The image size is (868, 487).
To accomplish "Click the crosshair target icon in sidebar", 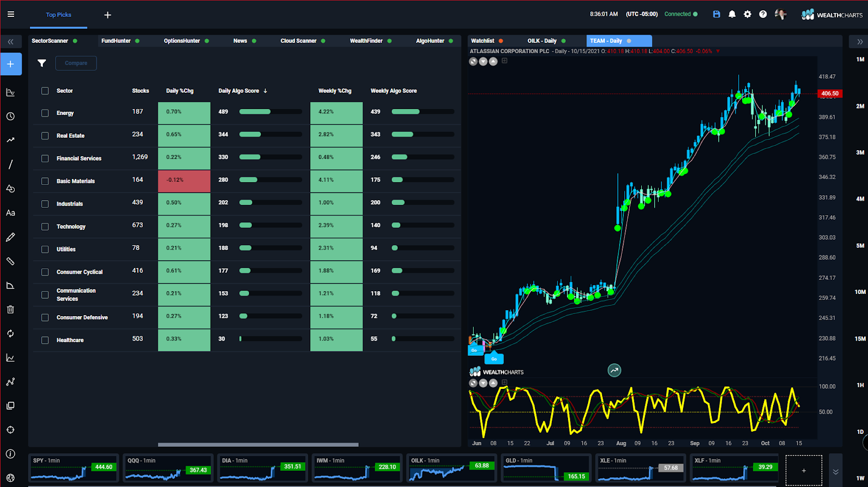I will (x=10, y=430).
